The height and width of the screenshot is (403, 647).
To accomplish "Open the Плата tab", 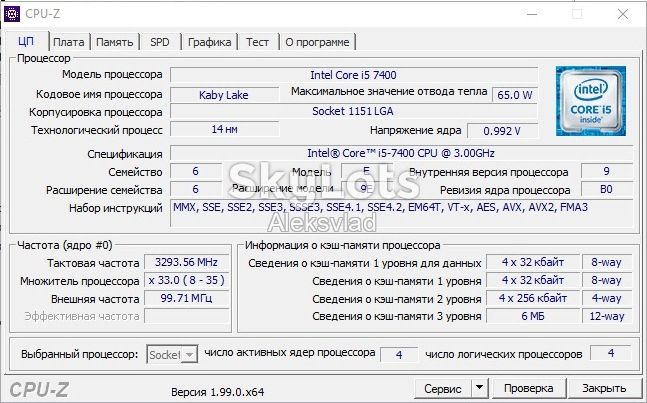I will tap(68, 42).
